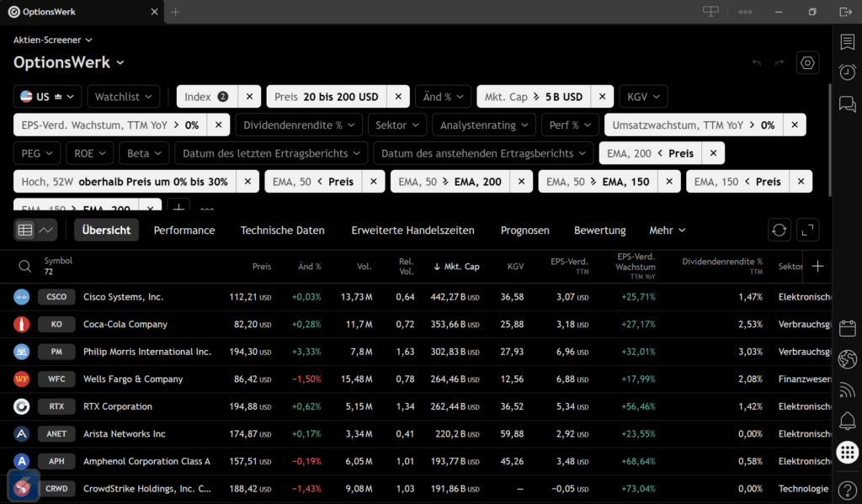Select the OptionsWerk window tab
The height and width of the screenshot is (504, 862).
(x=82, y=12)
